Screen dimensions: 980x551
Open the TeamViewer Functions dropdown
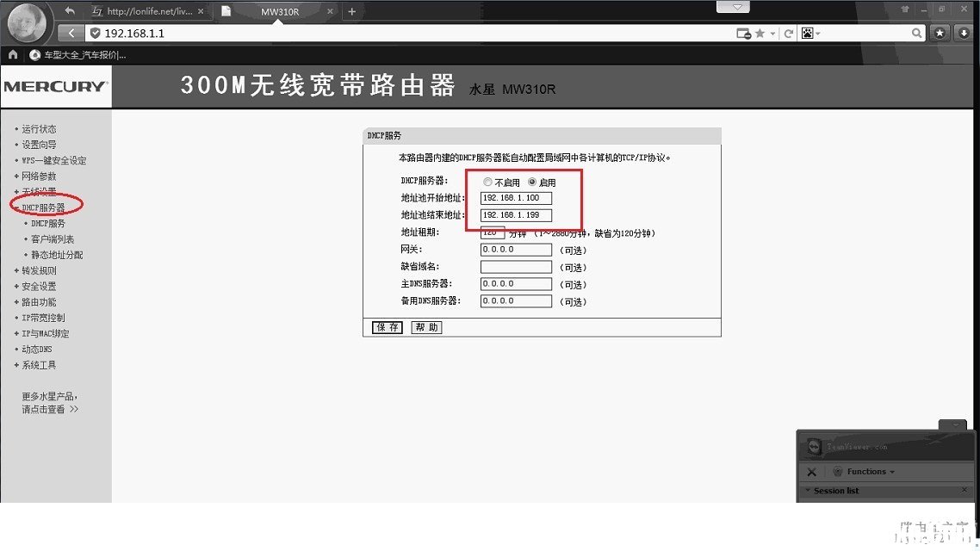pyautogui.click(x=865, y=472)
